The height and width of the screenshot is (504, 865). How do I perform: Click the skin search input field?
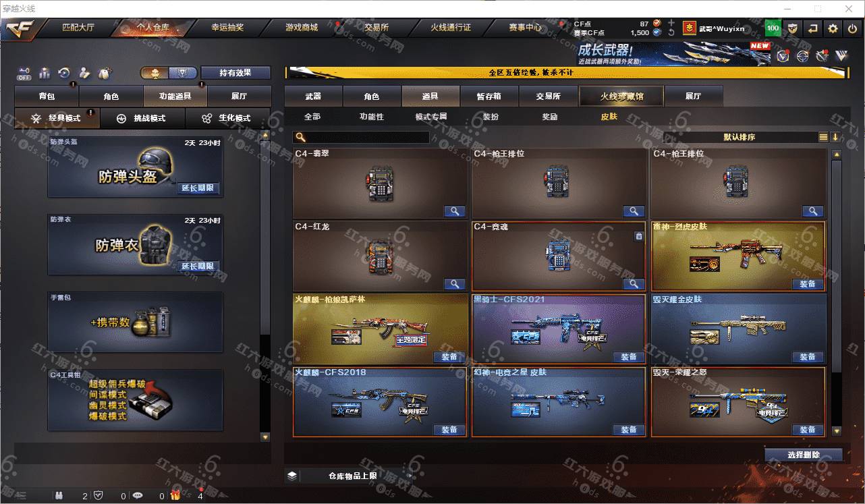[362, 137]
